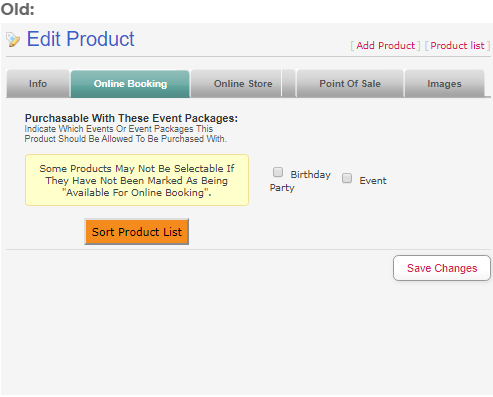Open the Info tab
This screenshot has width=493, height=397.
pyautogui.click(x=38, y=83)
